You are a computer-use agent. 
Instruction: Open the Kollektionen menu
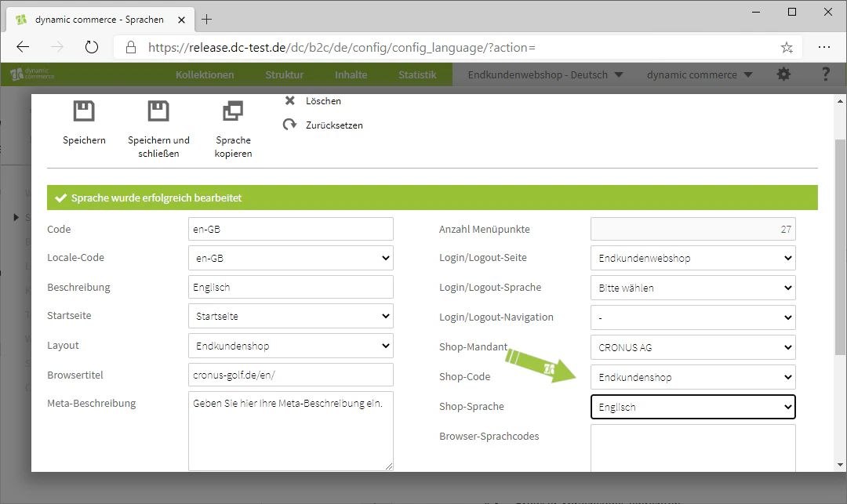click(x=205, y=74)
